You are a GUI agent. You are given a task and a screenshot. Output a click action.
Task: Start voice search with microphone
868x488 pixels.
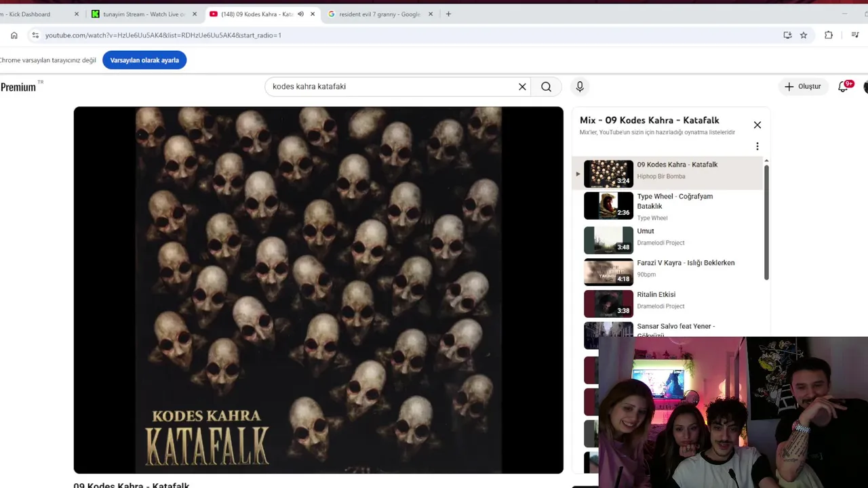coord(580,87)
